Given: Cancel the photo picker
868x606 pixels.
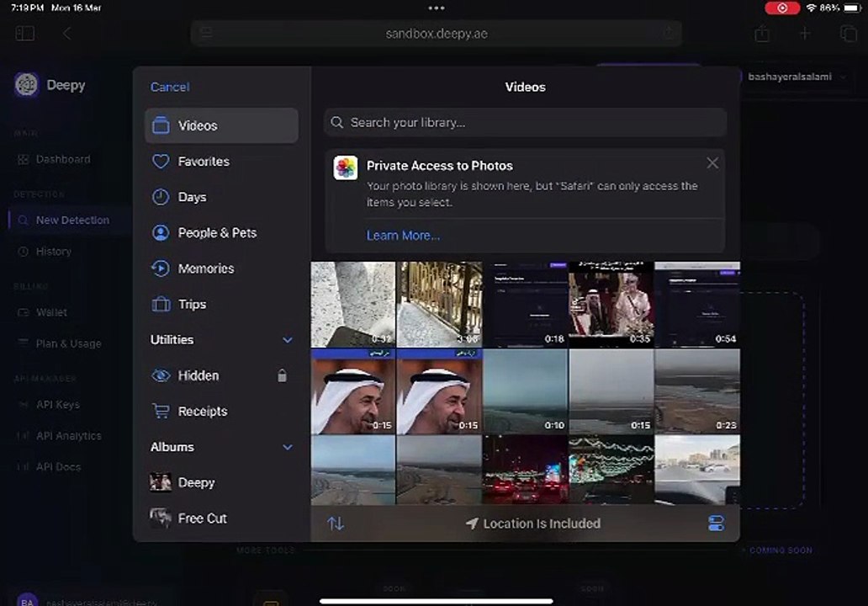Looking at the screenshot, I should pyautogui.click(x=169, y=87).
